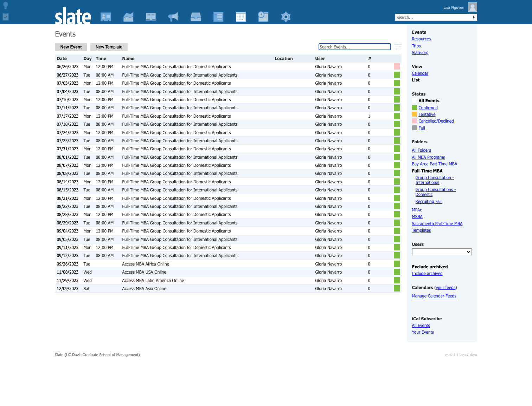Select the All MBA Programs folder
This screenshot has width=532, height=406.
[x=428, y=157]
